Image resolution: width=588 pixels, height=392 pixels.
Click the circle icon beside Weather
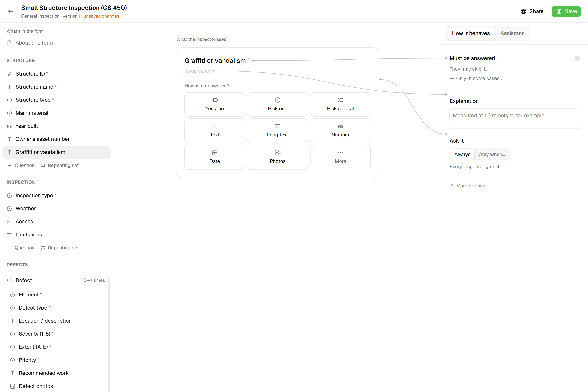[x=10, y=208]
